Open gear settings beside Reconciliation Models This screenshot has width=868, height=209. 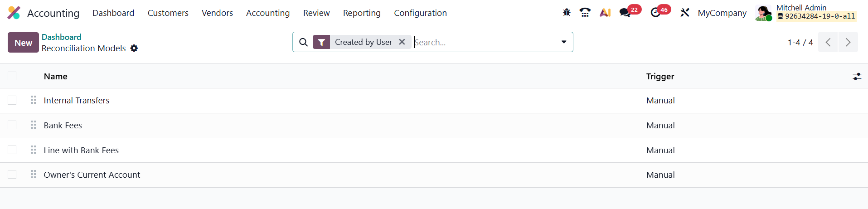tap(134, 48)
